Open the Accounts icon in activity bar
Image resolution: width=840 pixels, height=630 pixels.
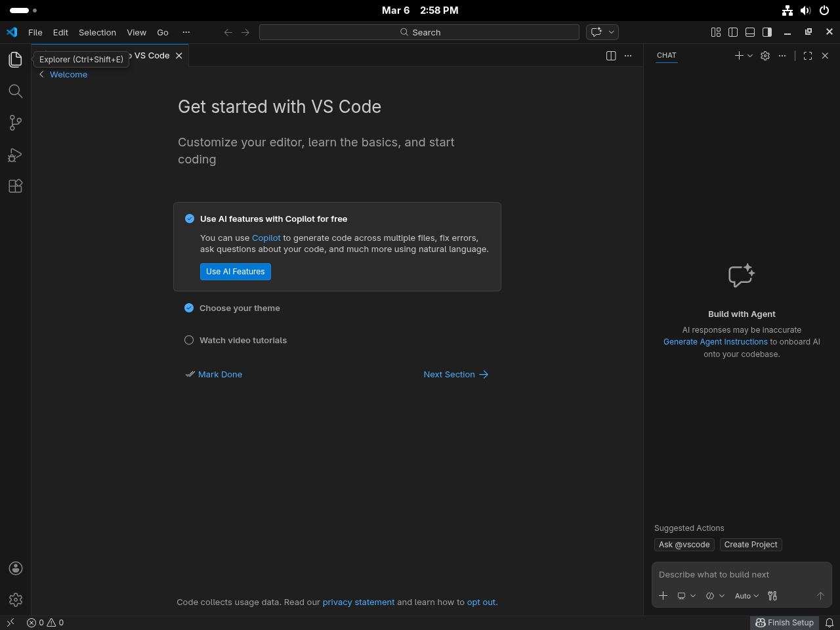point(15,568)
